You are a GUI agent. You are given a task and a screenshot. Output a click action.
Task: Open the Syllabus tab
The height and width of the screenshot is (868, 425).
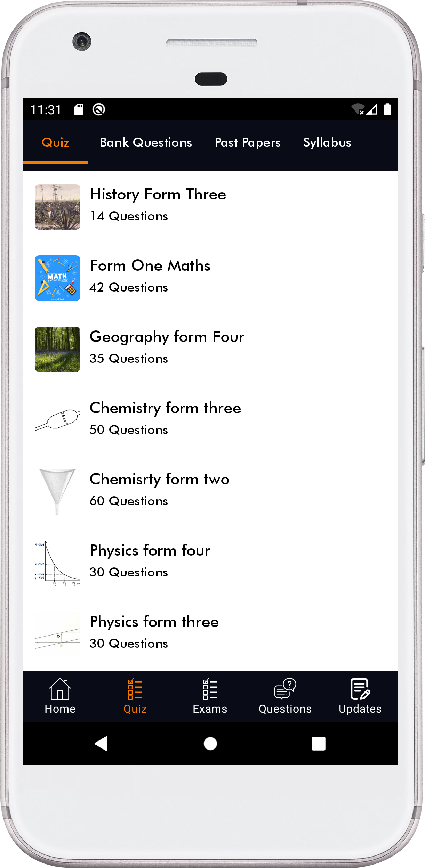(x=327, y=142)
